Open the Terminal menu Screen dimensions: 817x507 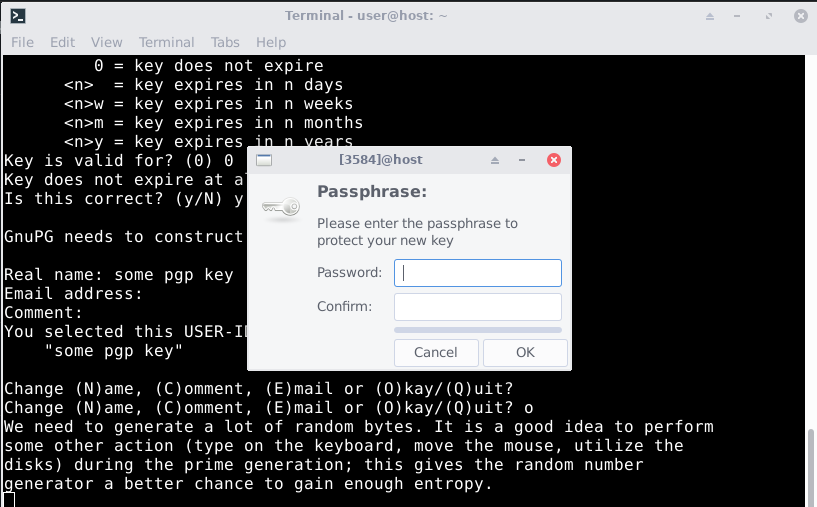(166, 42)
